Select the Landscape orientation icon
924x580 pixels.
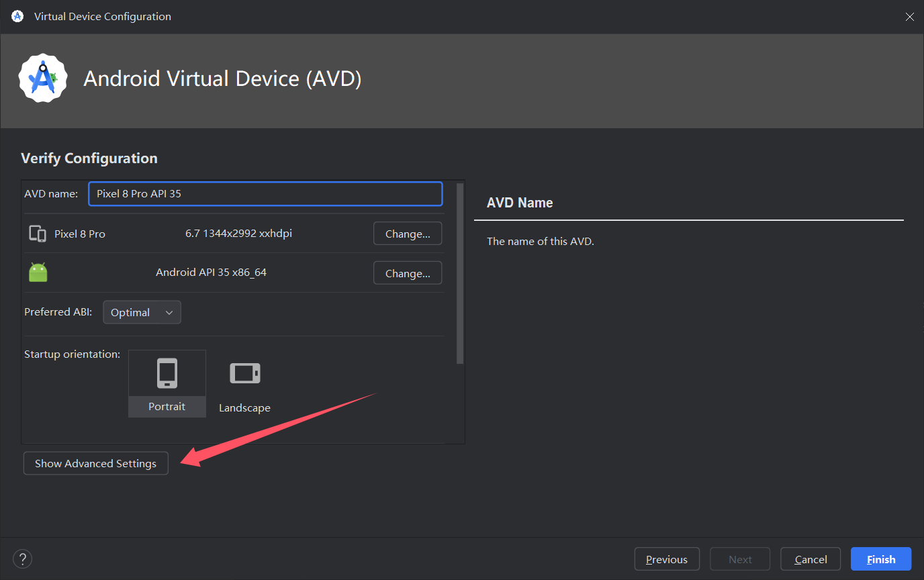point(244,373)
